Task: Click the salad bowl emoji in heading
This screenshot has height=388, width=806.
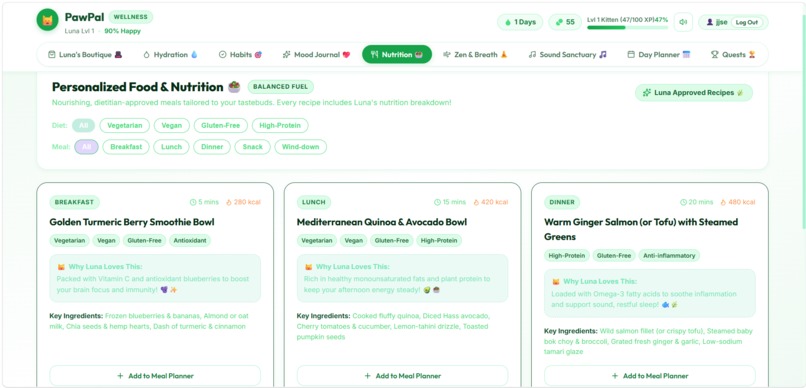Action: (234, 87)
